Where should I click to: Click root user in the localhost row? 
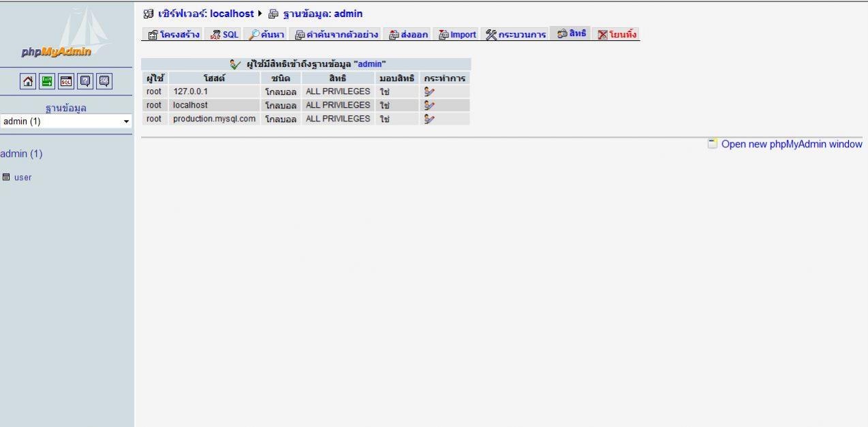click(154, 105)
